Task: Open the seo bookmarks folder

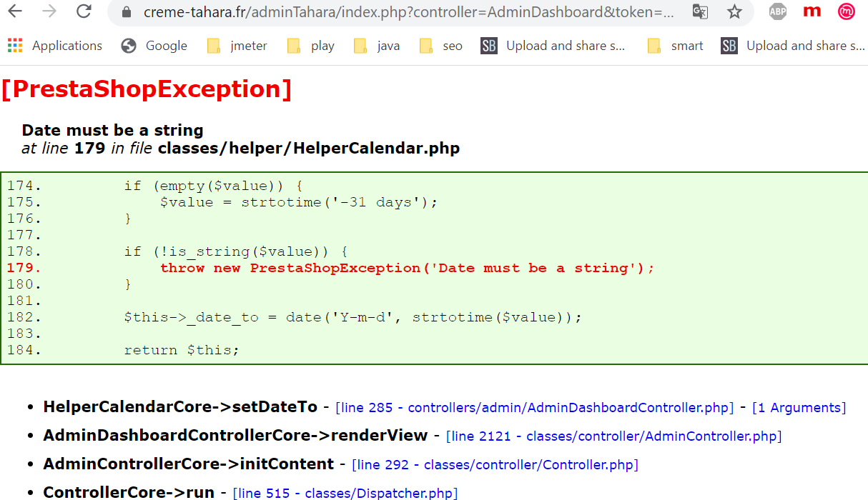Action: tap(440, 46)
